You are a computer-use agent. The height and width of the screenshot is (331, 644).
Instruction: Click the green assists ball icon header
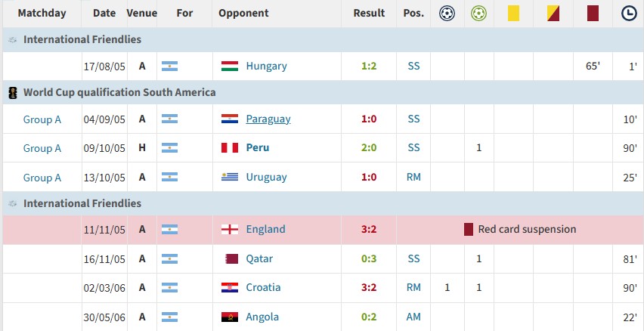click(x=478, y=14)
